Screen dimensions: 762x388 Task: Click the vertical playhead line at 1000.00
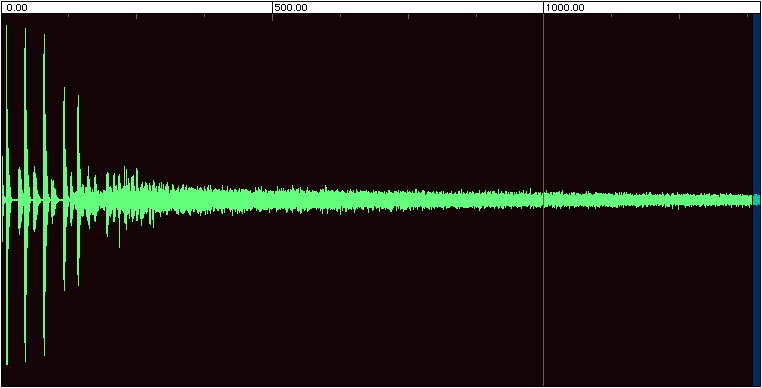tap(543, 199)
